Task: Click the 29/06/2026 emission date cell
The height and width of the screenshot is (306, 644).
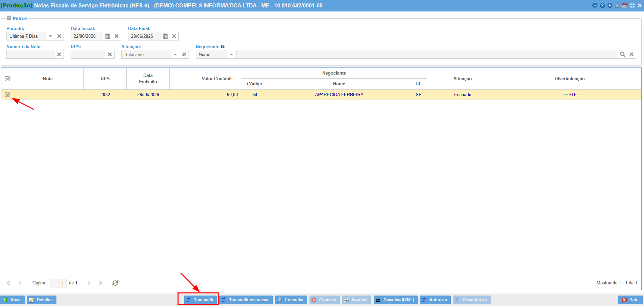Action: pyautogui.click(x=148, y=94)
